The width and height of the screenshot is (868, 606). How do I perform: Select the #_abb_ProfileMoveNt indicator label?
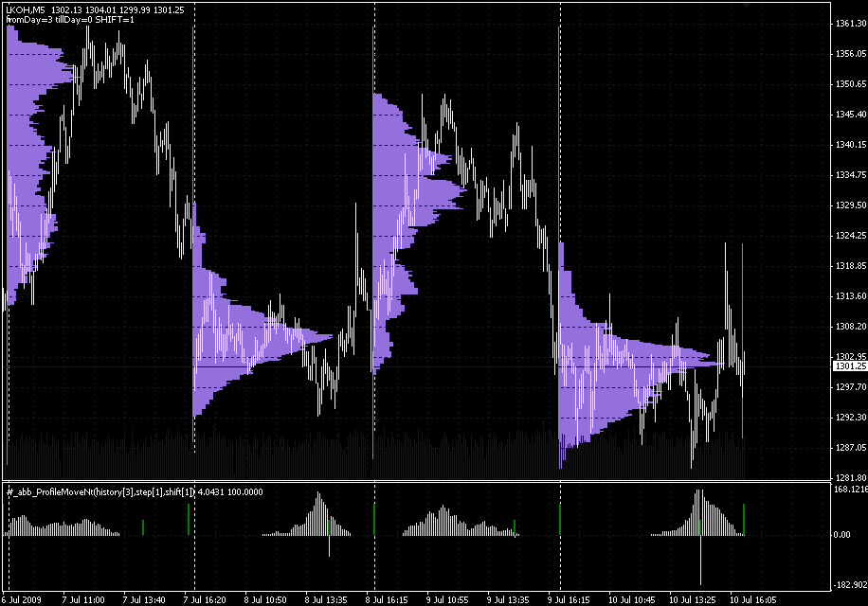click(57, 491)
